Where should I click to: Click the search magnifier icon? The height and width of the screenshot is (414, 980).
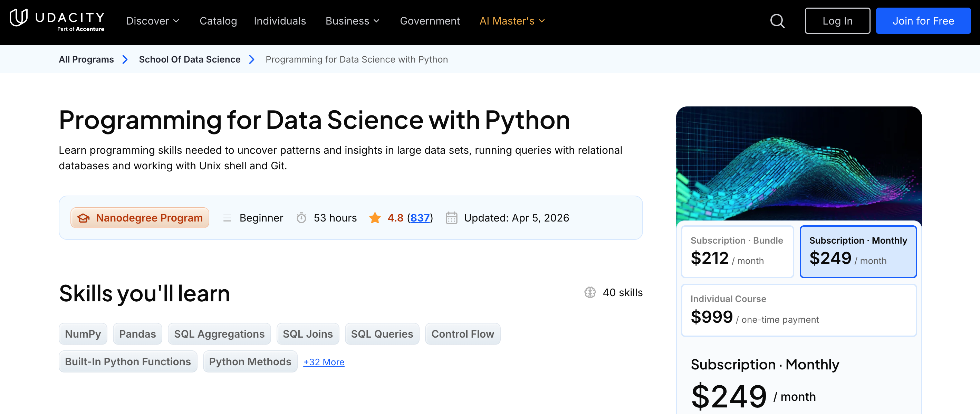point(777,21)
